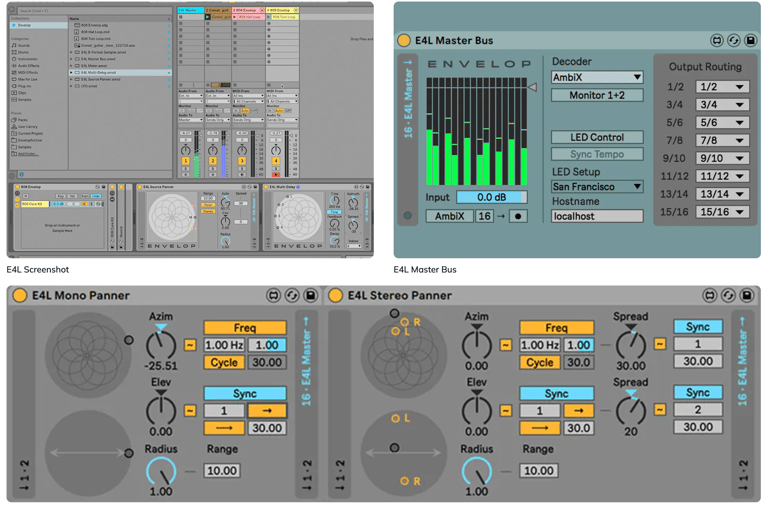
Task: Click the Hostname localhost field
Action: [597, 216]
